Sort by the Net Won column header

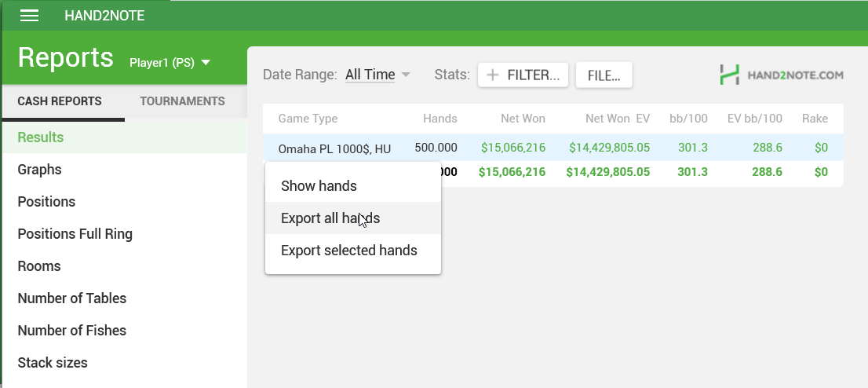(x=523, y=119)
